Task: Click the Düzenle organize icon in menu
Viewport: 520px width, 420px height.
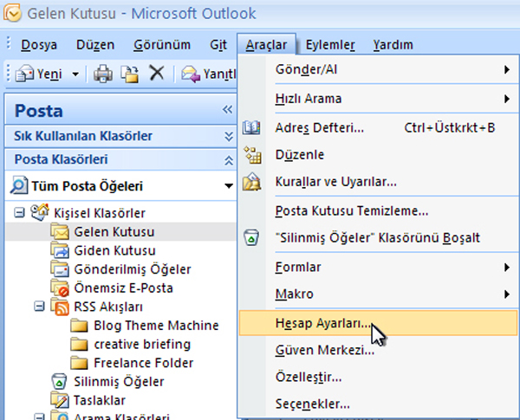Action: (252, 155)
